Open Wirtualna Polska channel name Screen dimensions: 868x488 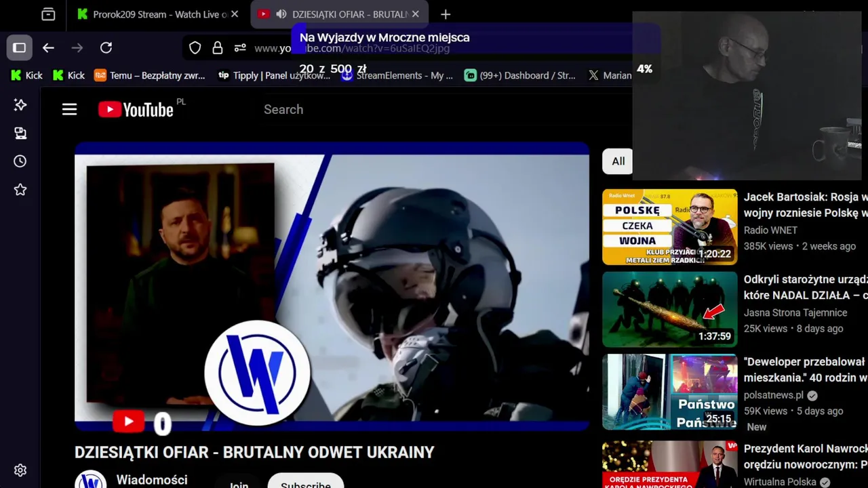pyautogui.click(x=780, y=482)
